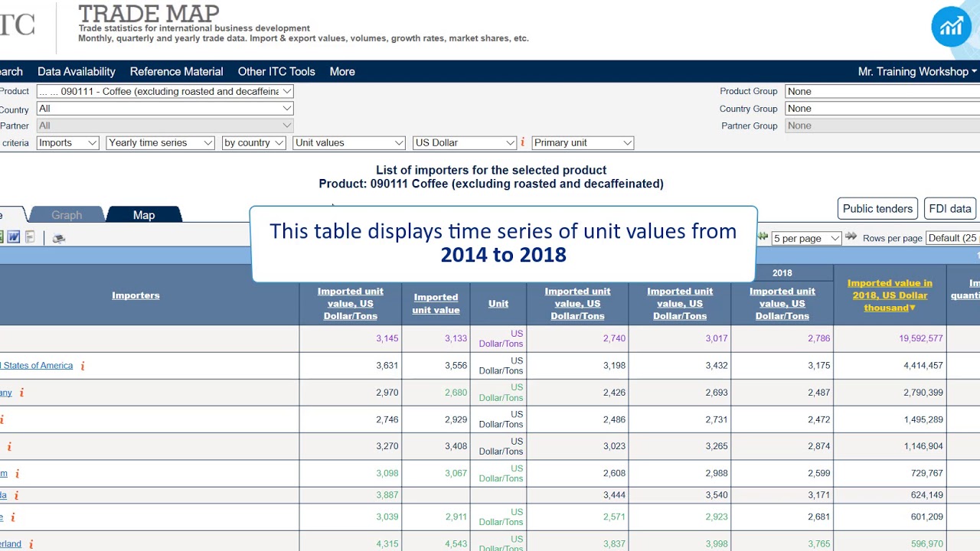Open info icon in the 596,970 row
This screenshot has width=980, height=551.
31,544
